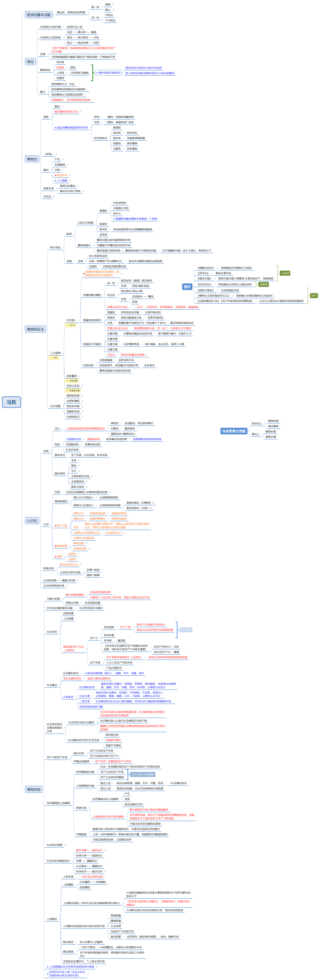The image size is (320, 980).
Task: Toggle the collapse dot after 内容和形式
Action: point(82,417)
